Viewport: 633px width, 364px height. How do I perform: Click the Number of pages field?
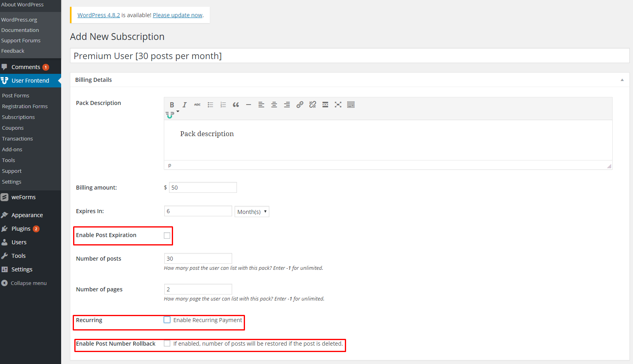[198, 289]
